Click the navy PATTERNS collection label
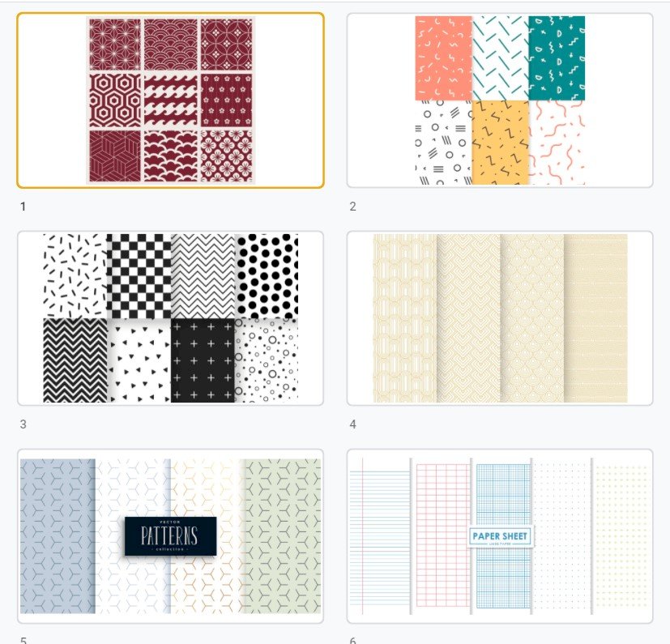Image resolution: width=670 pixels, height=644 pixels. [170, 536]
